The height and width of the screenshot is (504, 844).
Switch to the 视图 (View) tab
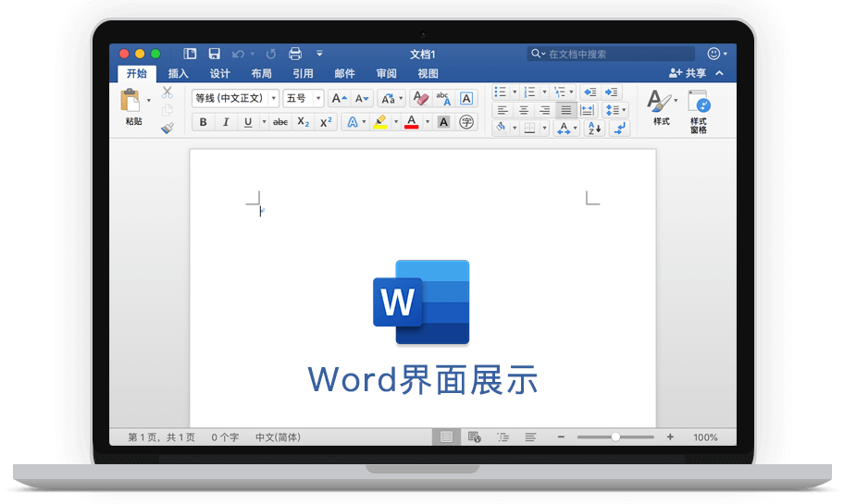click(428, 74)
